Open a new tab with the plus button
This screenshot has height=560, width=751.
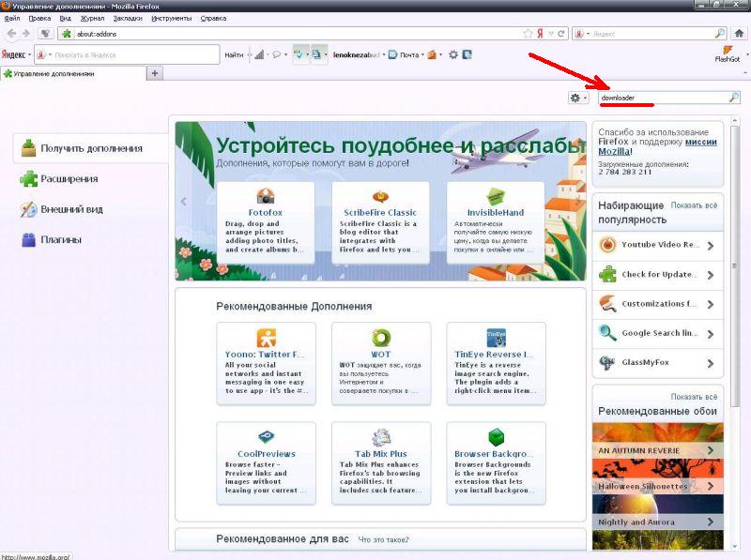(154, 73)
